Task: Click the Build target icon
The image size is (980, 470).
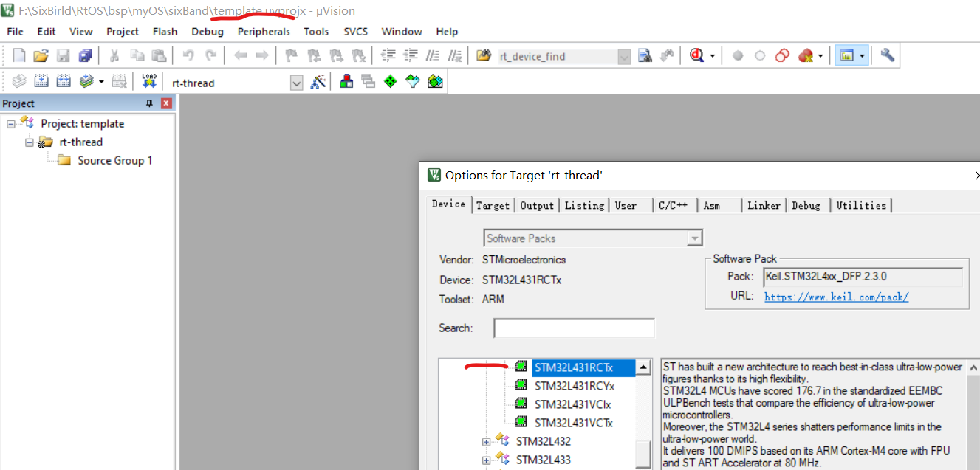Action: 42,82
